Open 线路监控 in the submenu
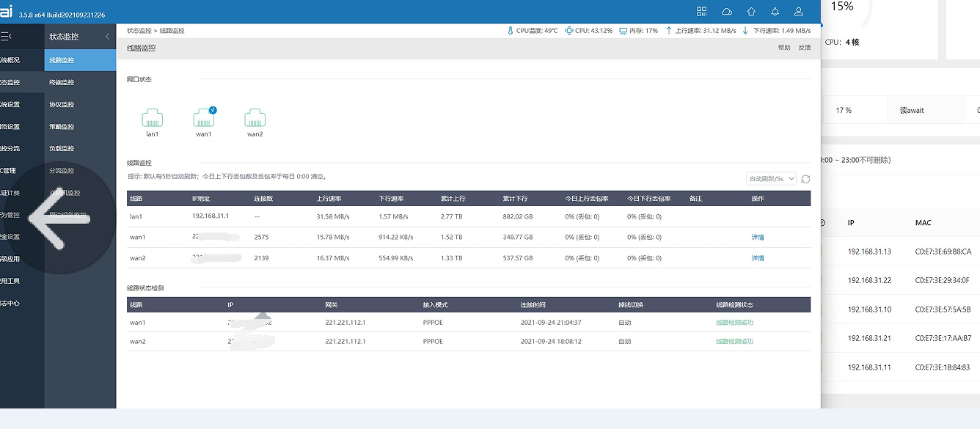This screenshot has width=980, height=429. [x=80, y=60]
